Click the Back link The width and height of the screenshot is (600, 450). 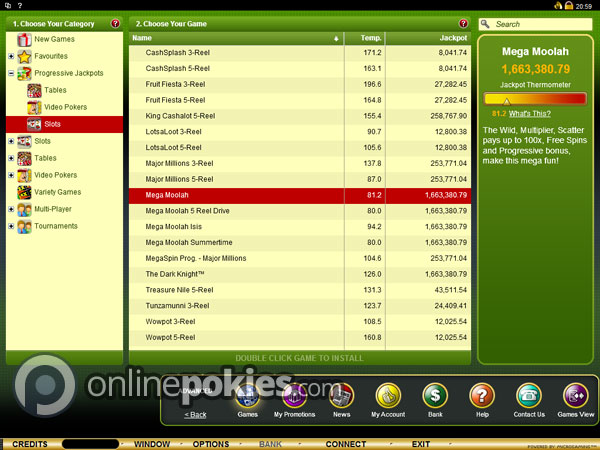click(x=195, y=414)
